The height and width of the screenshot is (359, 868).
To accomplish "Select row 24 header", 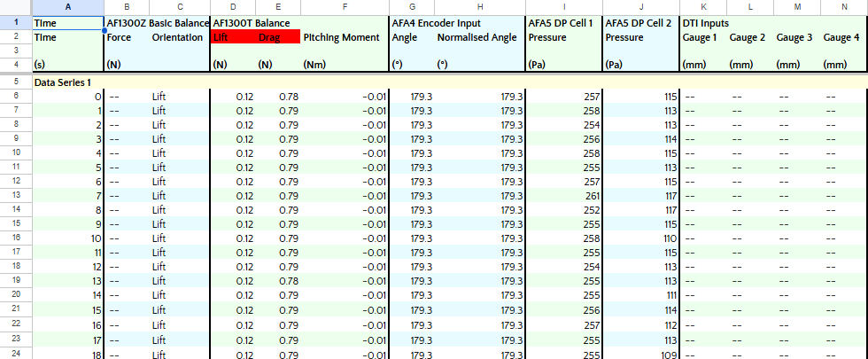I will [x=16, y=352].
